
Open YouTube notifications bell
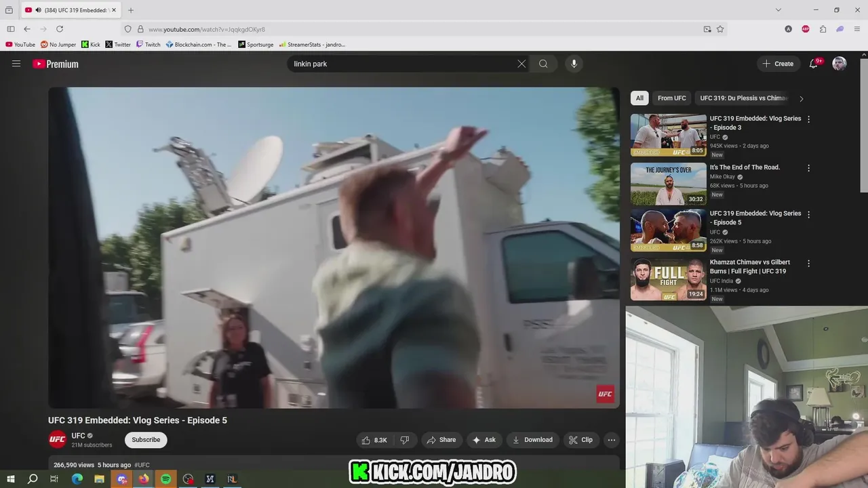(814, 64)
